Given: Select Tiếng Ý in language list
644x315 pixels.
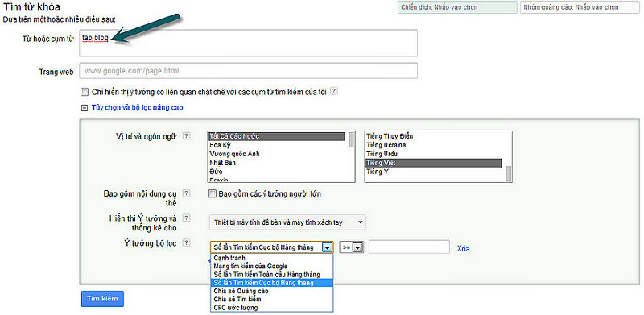Looking at the screenshot, I should 433,172.
